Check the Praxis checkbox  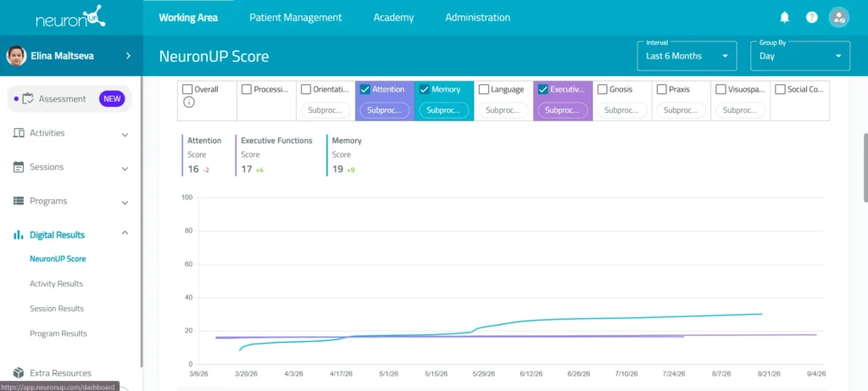point(661,89)
